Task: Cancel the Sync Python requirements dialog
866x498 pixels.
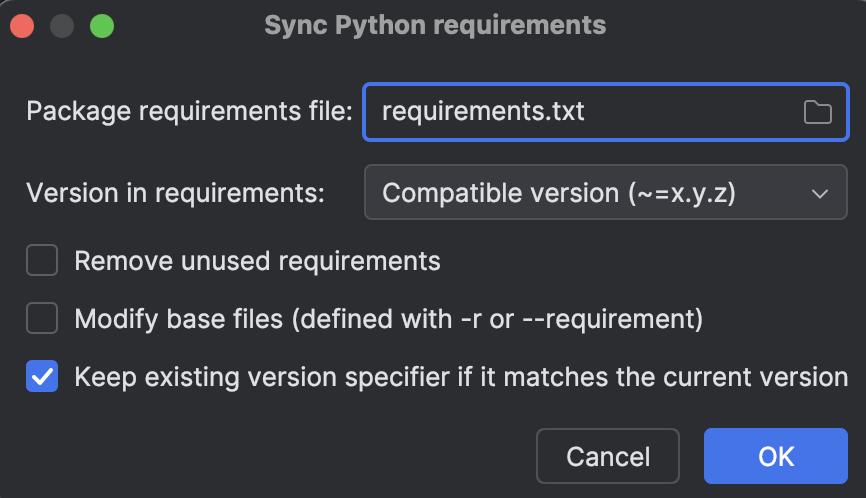Action: (608, 456)
